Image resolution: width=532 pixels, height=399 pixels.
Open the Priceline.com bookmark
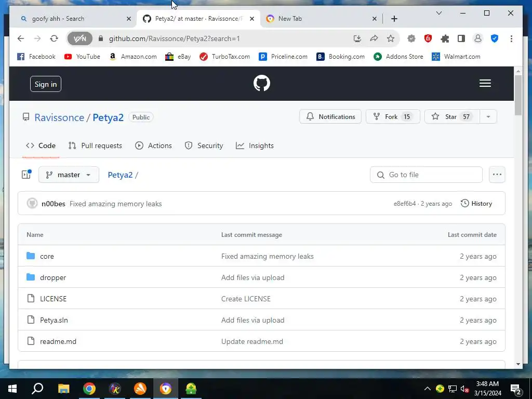(x=283, y=56)
